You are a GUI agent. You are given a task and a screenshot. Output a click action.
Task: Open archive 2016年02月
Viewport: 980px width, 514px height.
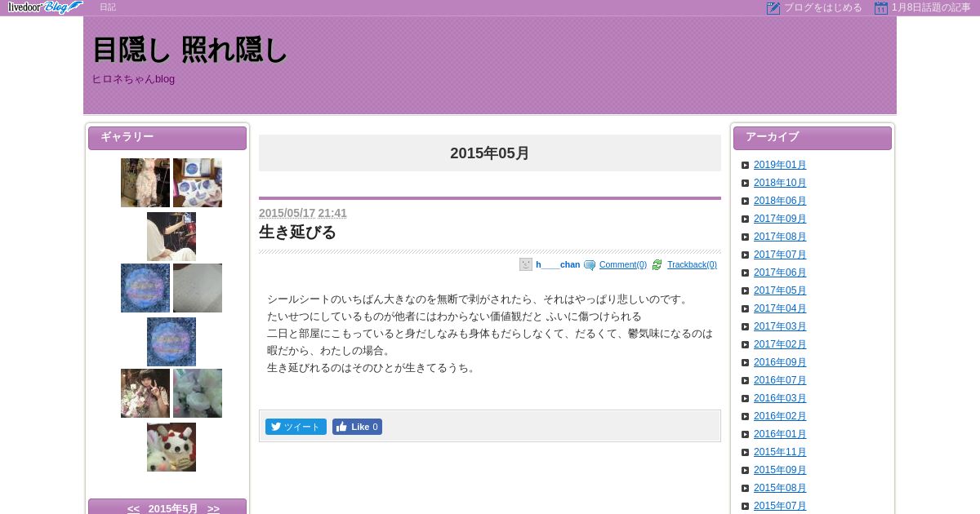coord(780,416)
